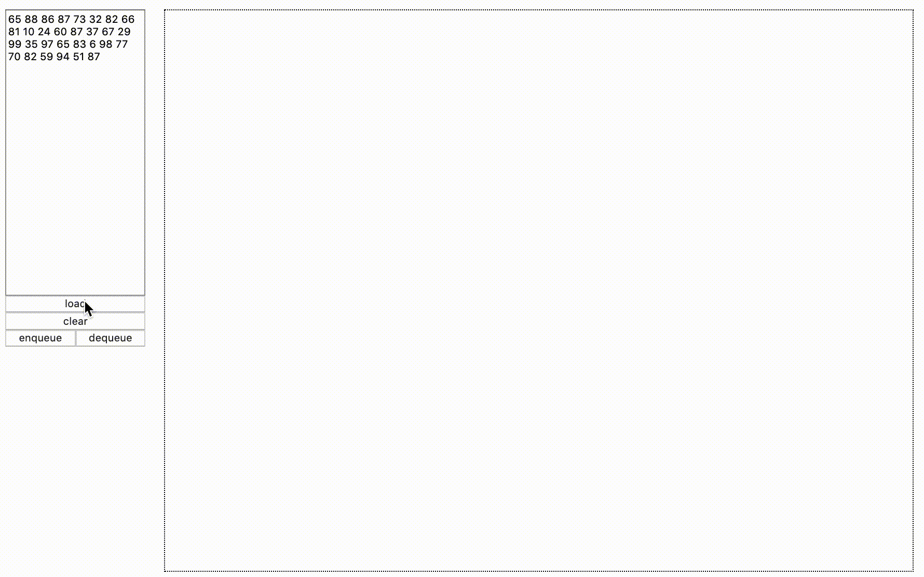This screenshot has height=577, width=924.
Task: Click the number 70 in the fourth row
Action: [x=15, y=57]
